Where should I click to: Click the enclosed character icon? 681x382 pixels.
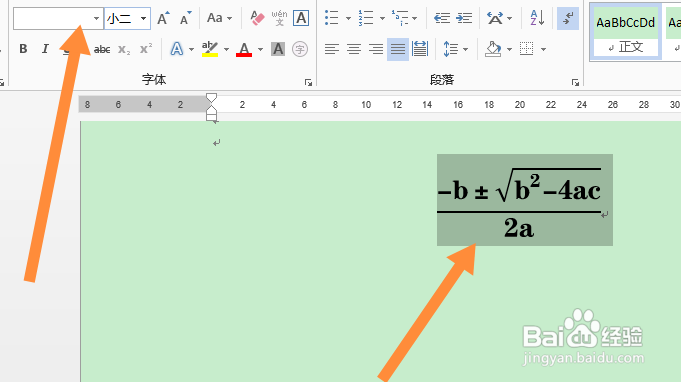click(x=300, y=49)
